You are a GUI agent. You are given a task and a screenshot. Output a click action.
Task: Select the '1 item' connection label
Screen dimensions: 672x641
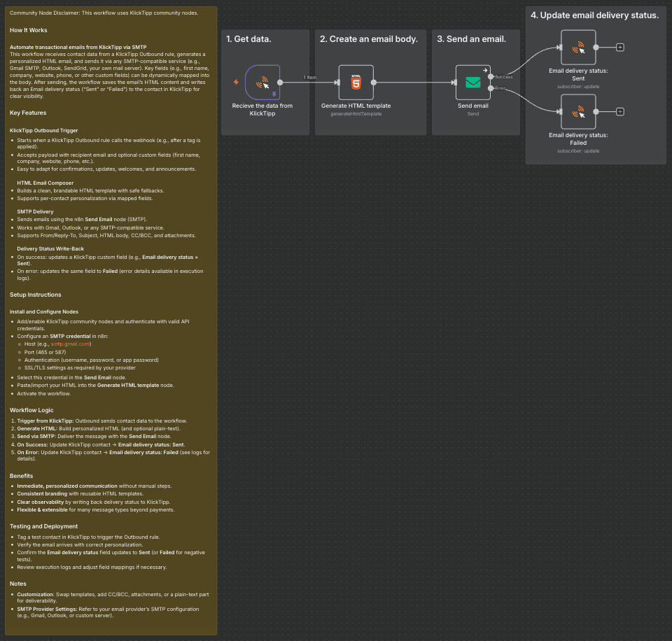[x=309, y=77]
